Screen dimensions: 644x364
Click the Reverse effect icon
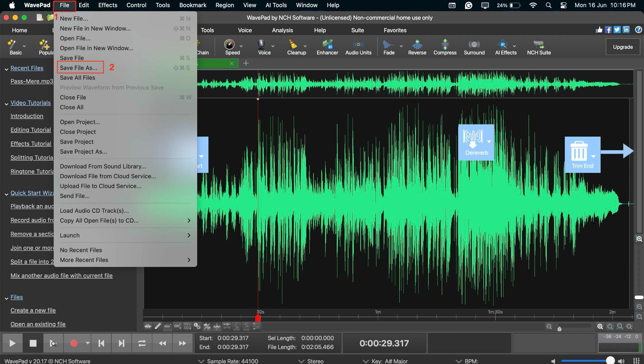click(x=417, y=47)
